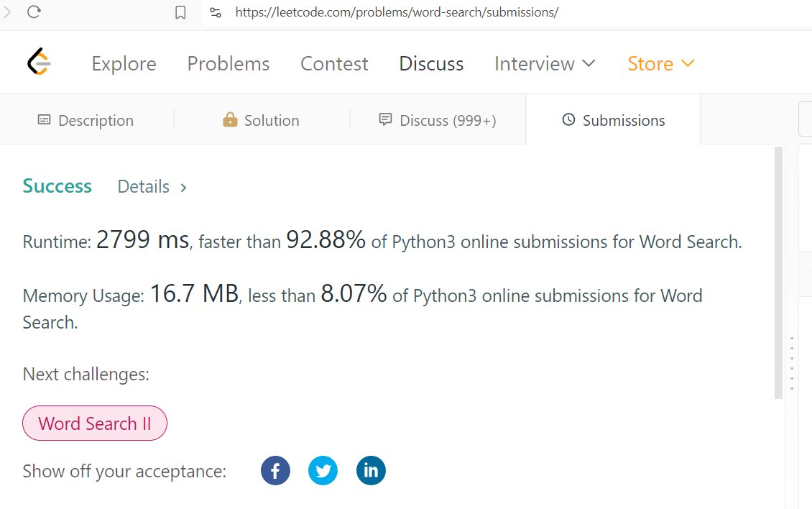
Task: Click the Description tab icon
Action: [x=44, y=120]
